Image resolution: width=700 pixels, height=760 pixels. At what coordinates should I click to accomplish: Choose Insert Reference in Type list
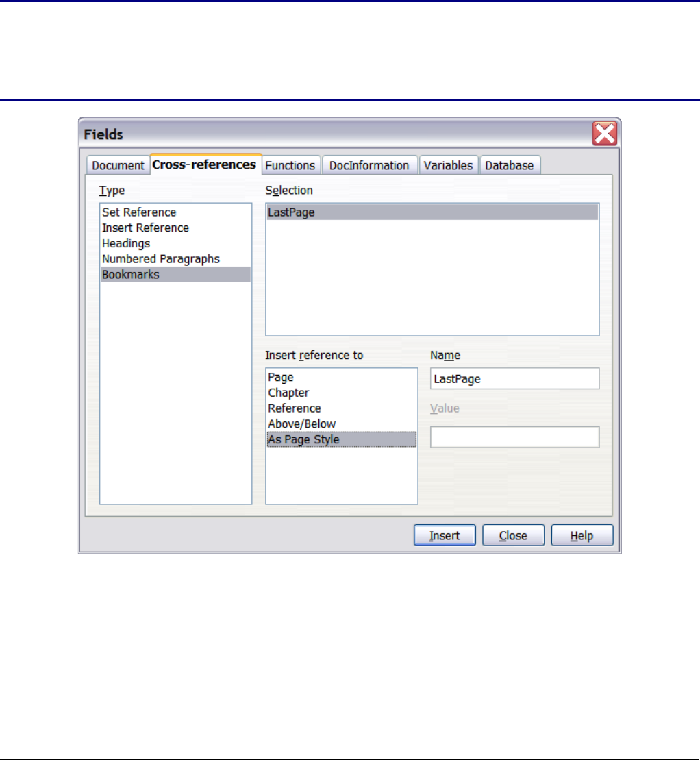pyautogui.click(x=175, y=228)
